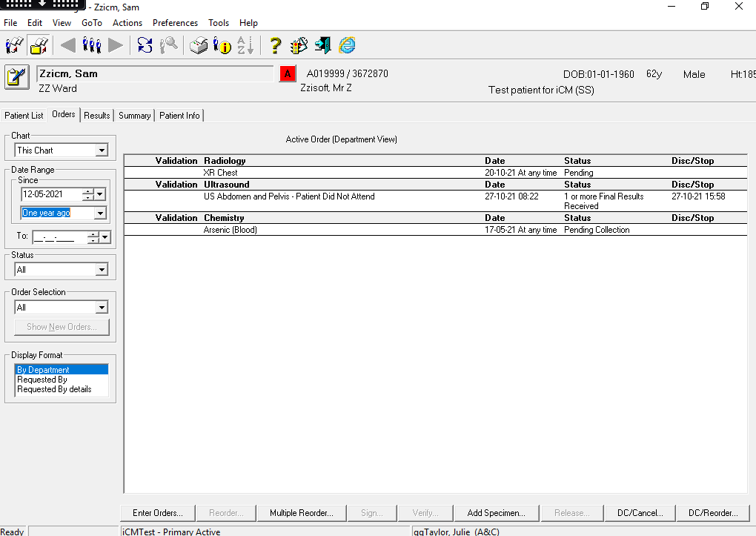
Task: Select the Arsenic (Blood) order row
Action: [435, 230]
